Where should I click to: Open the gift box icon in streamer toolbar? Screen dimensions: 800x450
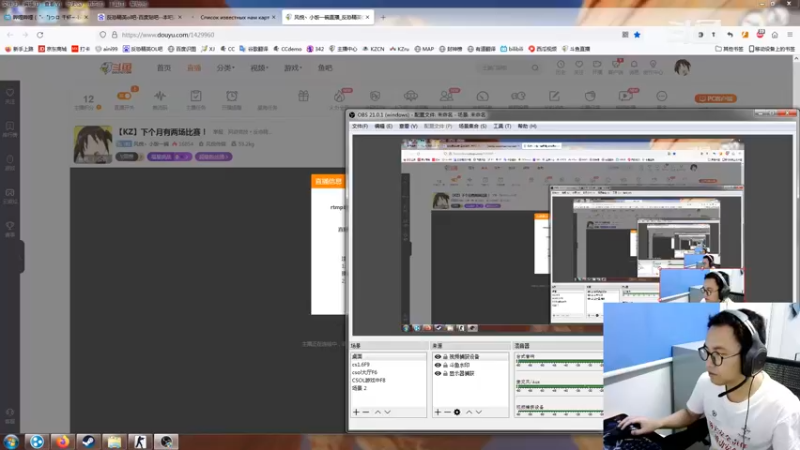pos(304,96)
